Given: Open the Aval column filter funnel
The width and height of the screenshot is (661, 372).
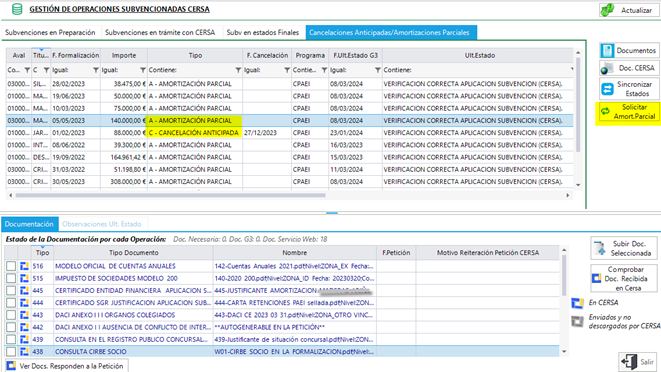Looking at the screenshot, I should (x=27, y=70).
